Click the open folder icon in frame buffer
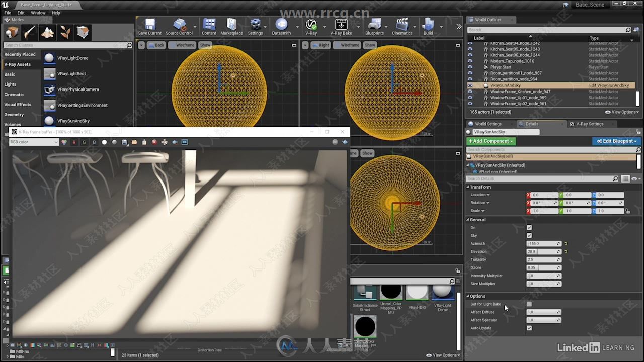This screenshot has width=644, height=362. pyautogui.click(x=134, y=142)
